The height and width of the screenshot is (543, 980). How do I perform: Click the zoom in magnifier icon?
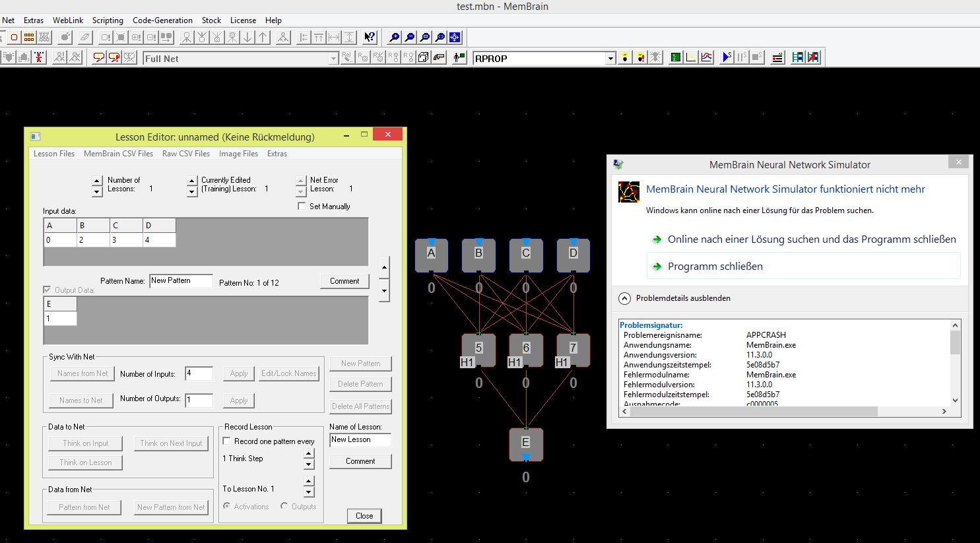395,38
